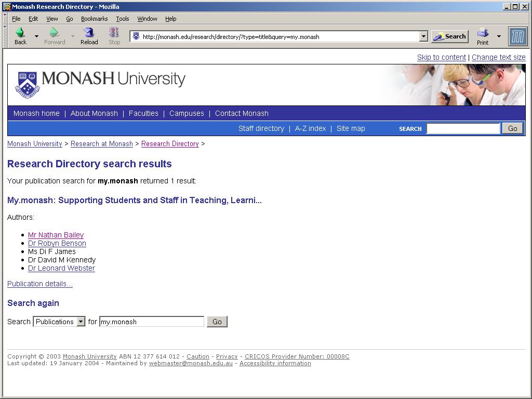Open the Print options dropdown arrow

(x=499, y=36)
